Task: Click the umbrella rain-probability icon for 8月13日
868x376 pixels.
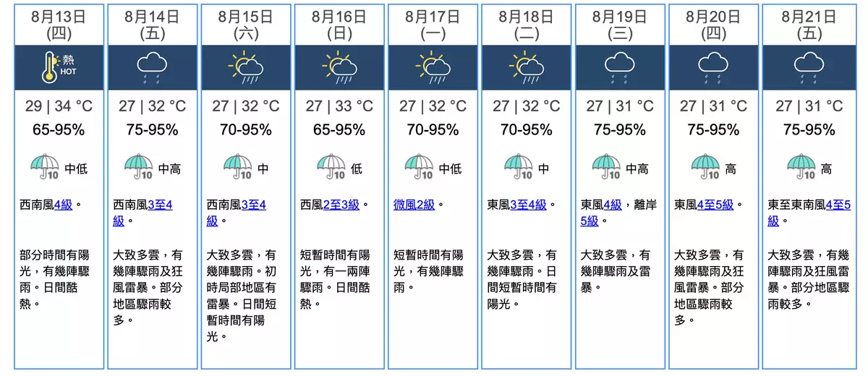Action: (x=45, y=167)
